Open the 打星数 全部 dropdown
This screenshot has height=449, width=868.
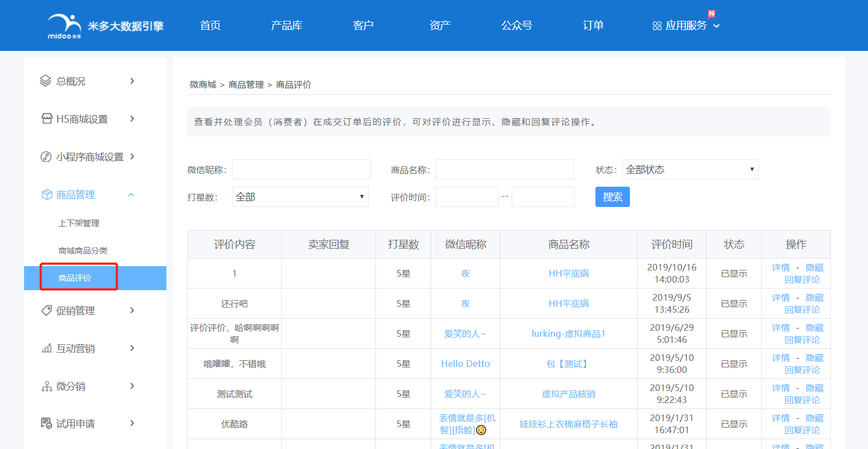(300, 197)
